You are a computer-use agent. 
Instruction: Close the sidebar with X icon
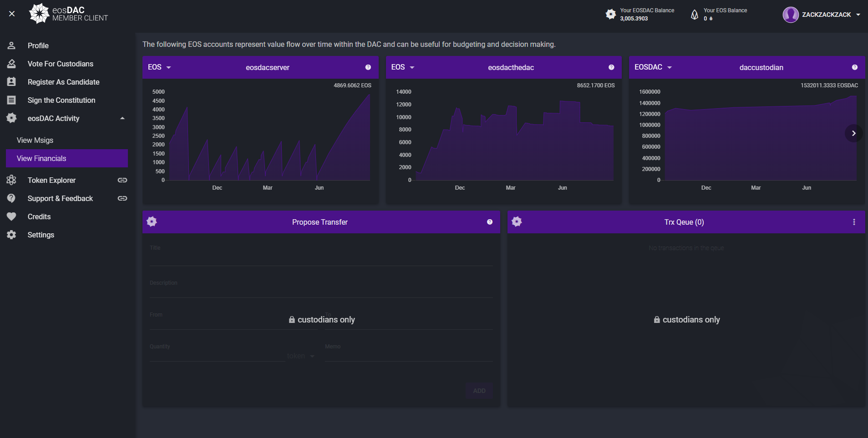tap(12, 14)
